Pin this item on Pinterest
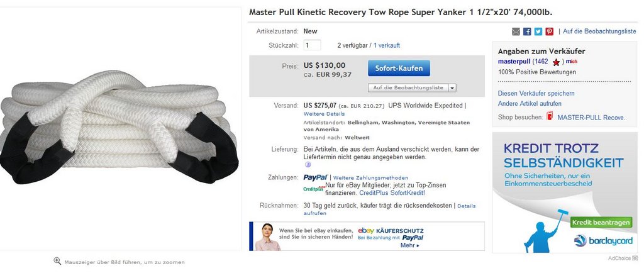 (x=549, y=31)
